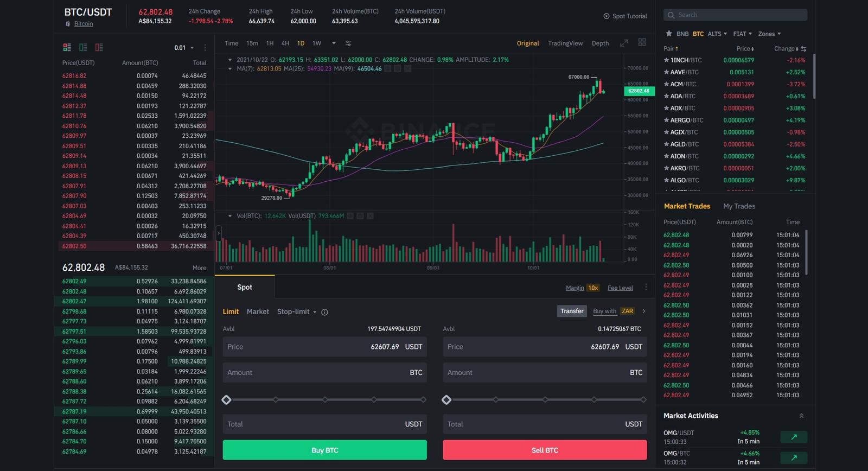Show combined buy and sell order book view

click(67, 48)
